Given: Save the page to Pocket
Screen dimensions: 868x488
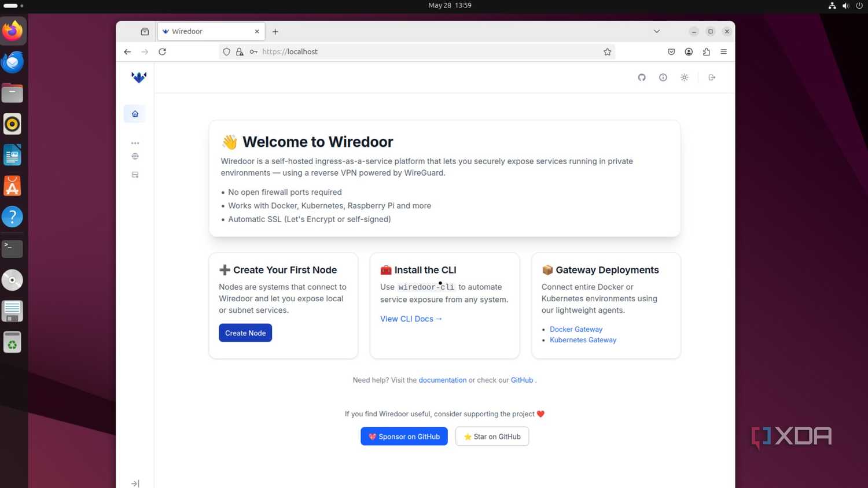Looking at the screenshot, I should coord(671,51).
